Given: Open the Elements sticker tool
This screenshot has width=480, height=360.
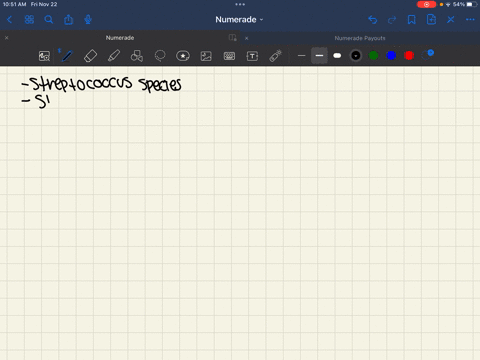Looking at the screenshot, I should tap(183, 56).
